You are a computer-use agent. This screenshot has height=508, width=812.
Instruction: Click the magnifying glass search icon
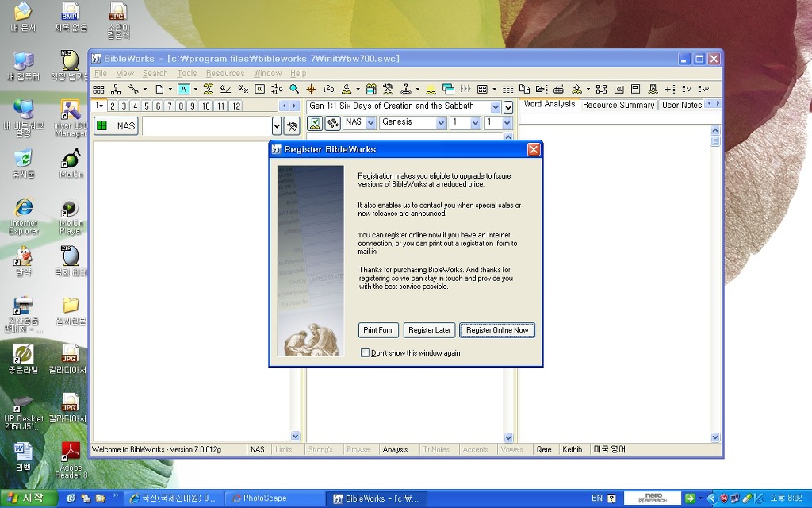(x=294, y=89)
